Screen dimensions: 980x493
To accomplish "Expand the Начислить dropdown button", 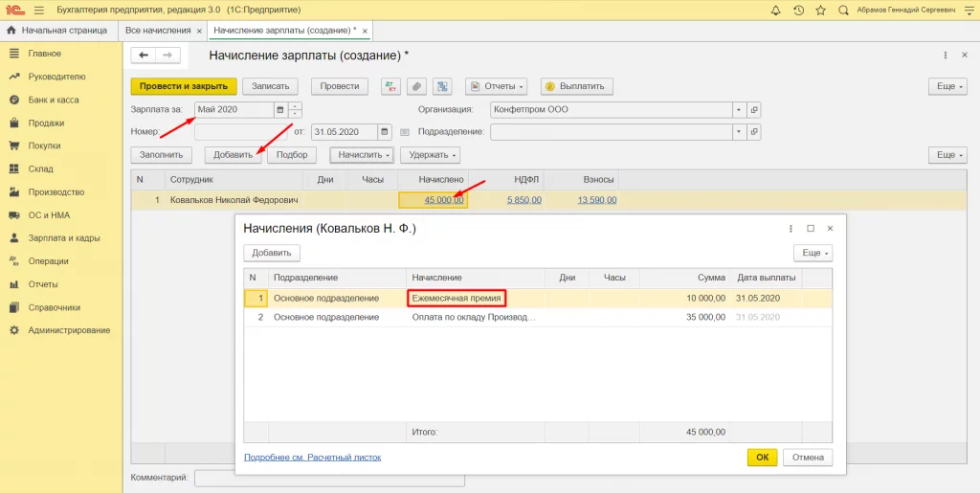I will pyautogui.click(x=362, y=154).
